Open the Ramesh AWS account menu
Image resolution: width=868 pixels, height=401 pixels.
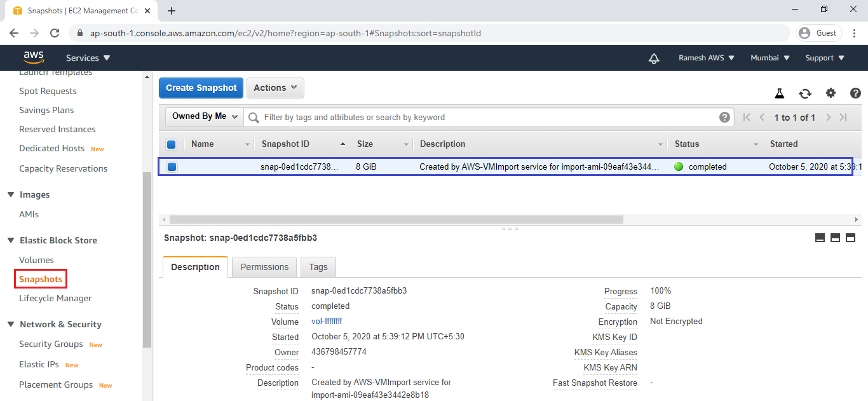(707, 58)
